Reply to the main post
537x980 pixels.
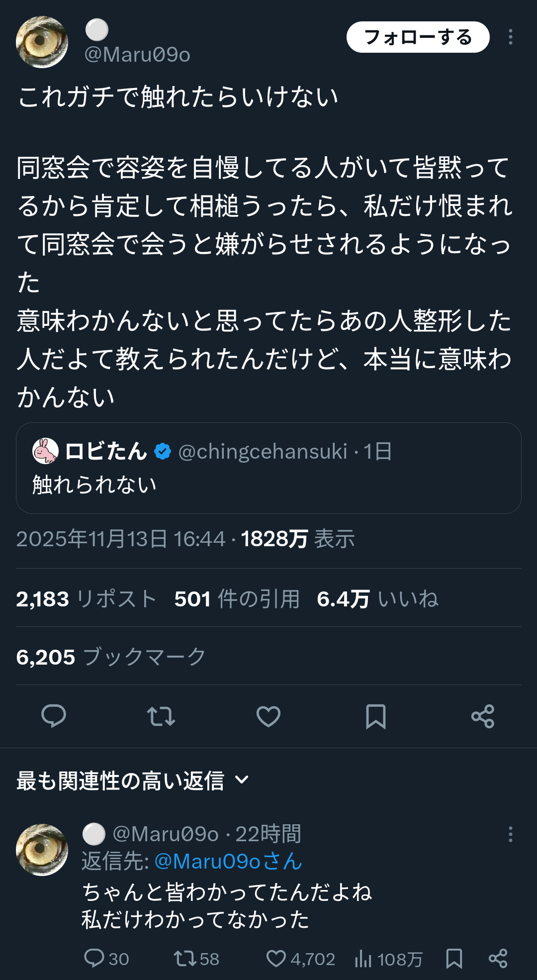[54, 716]
